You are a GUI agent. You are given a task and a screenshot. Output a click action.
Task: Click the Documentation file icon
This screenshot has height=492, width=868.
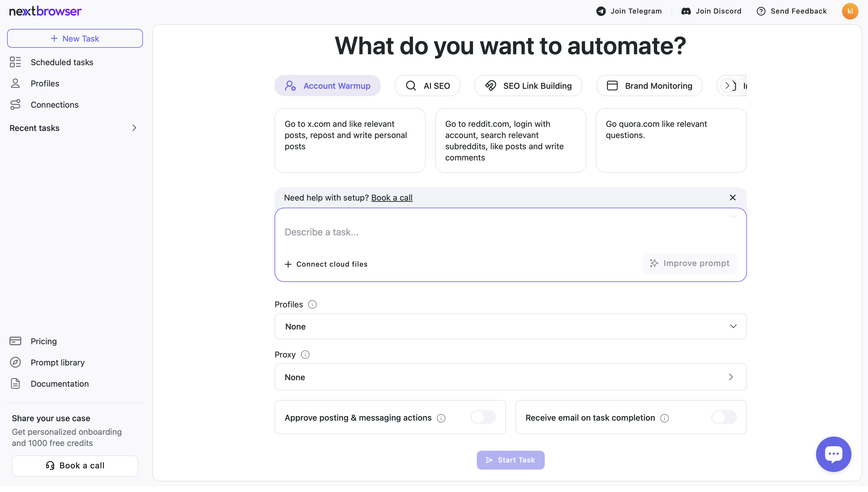pyautogui.click(x=15, y=383)
